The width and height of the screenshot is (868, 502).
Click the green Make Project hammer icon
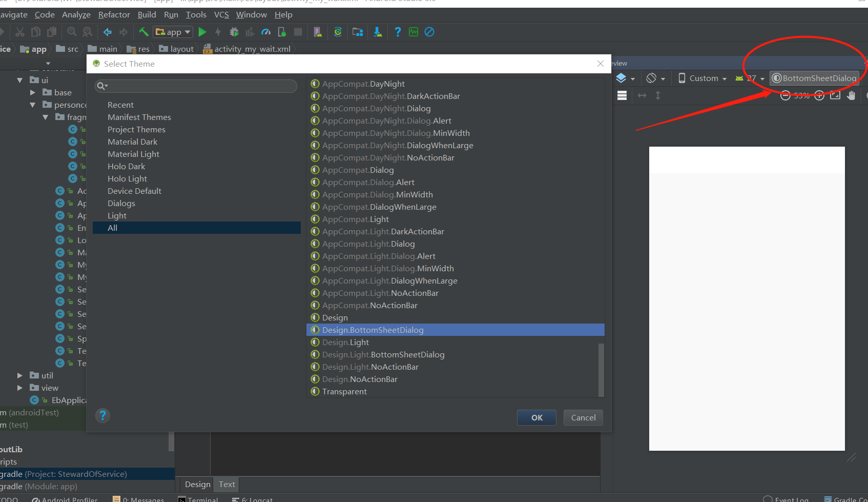click(143, 32)
